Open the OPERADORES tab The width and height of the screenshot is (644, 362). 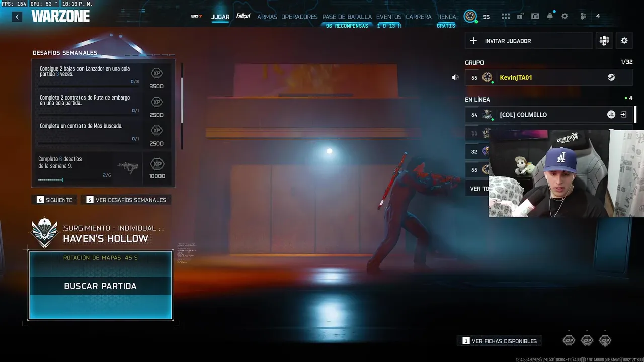click(x=299, y=17)
